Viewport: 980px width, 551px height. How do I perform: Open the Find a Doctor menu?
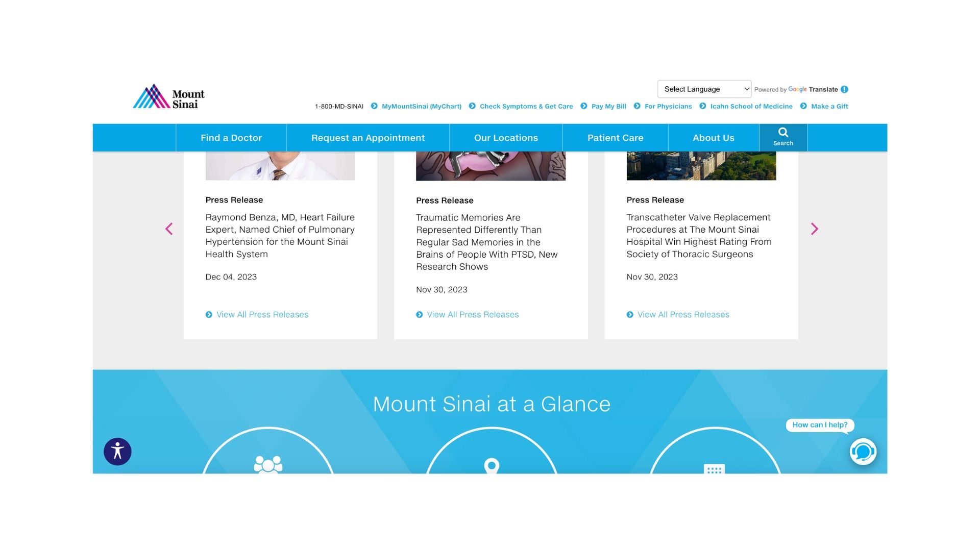[231, 138]
